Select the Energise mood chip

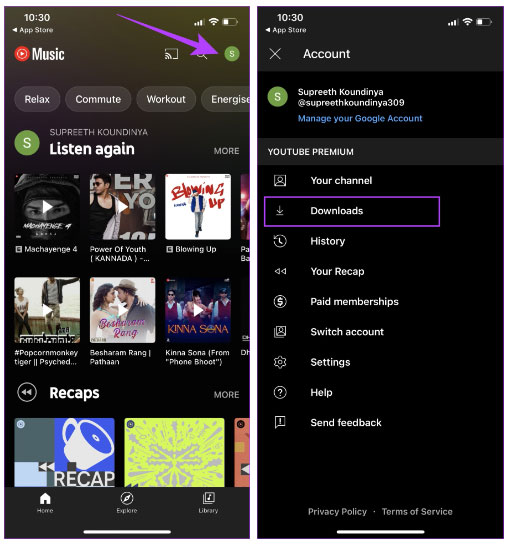tap(226, 99)
